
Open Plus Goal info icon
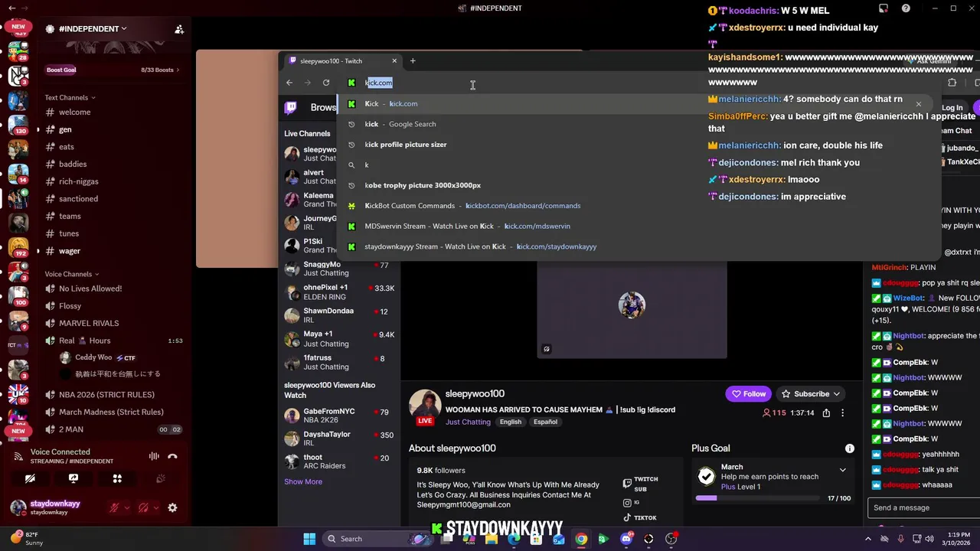(x=849, y=448)
